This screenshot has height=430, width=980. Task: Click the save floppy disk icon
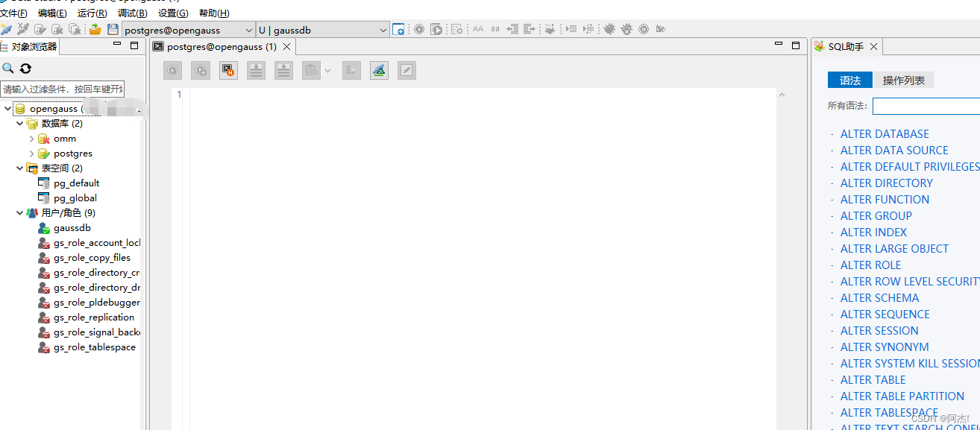(x=113, y=30)
